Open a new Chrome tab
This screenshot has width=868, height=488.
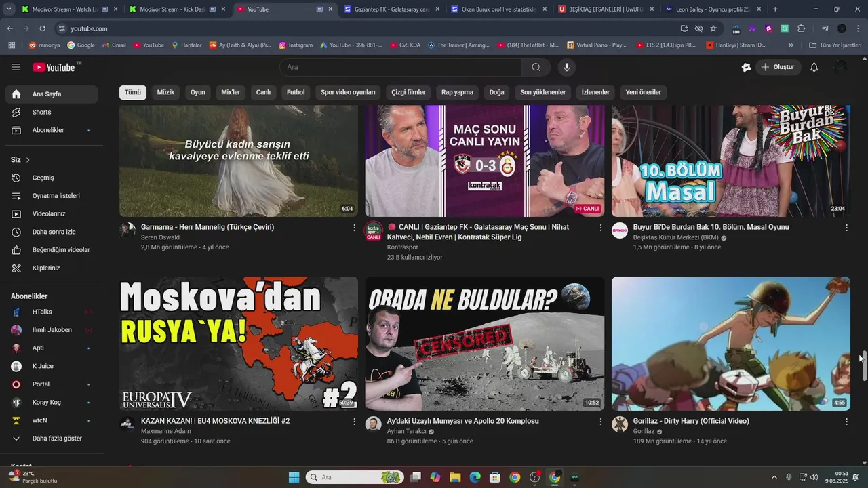(775, 9)
